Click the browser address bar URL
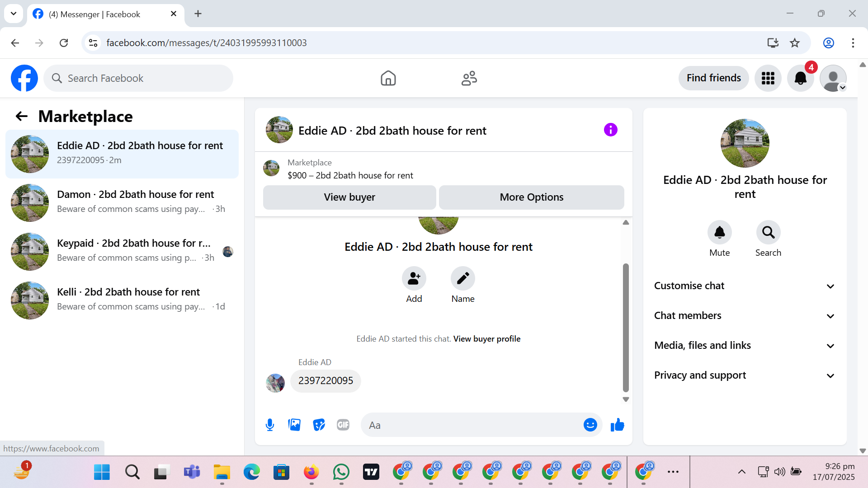Screen dimensions: 868x488 (207, 43)
